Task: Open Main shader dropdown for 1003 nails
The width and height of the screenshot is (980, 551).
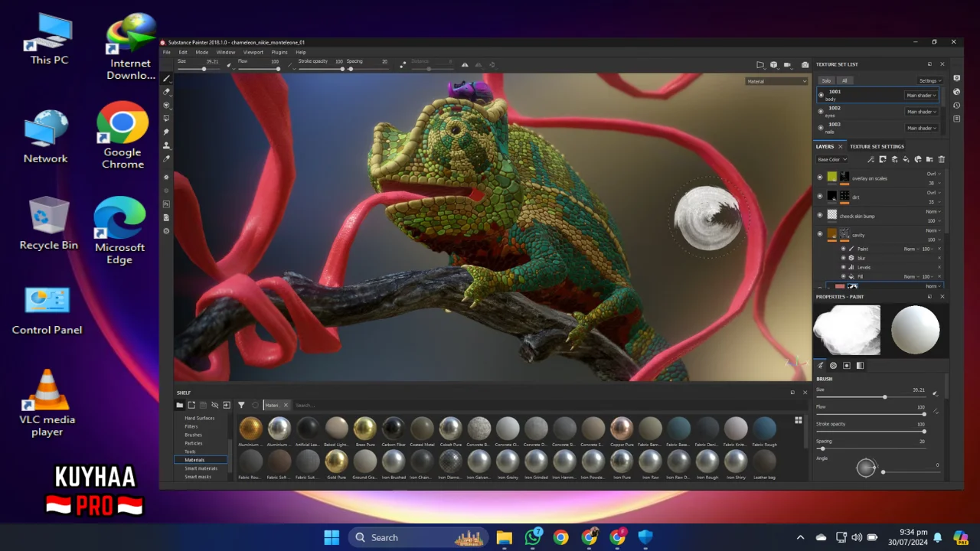Action: pyautogui.click(x=921, y=128)
